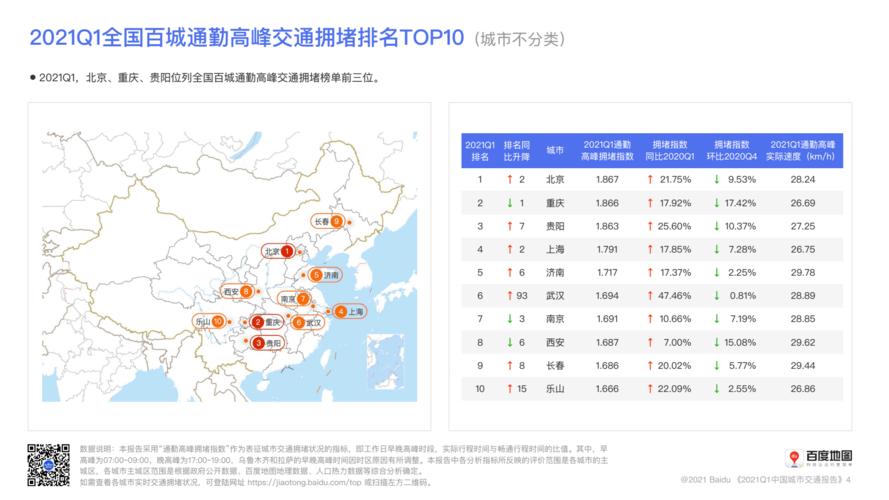
Task: Click the quarter-over-quarter value 0.81%
Action: (743, 296)
